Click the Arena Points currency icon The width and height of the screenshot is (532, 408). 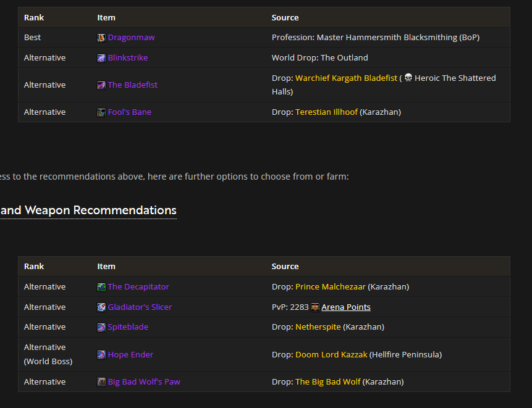tap(315, 307)
